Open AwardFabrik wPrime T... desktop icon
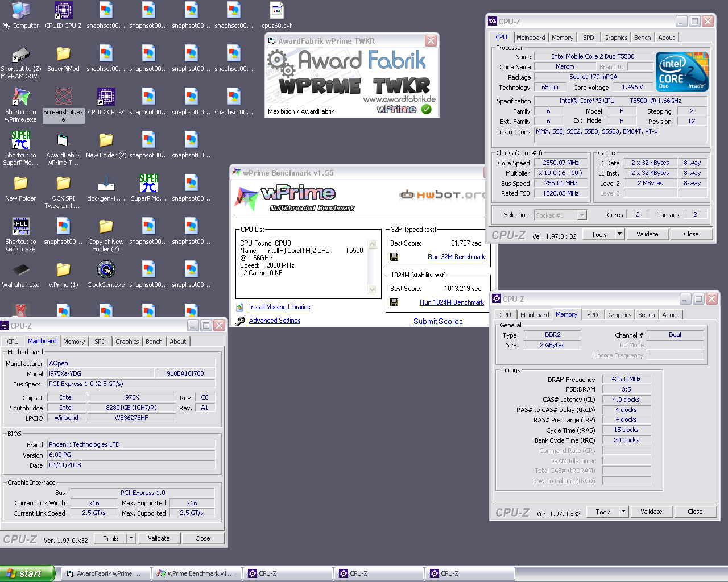The height and width of the screenshot is (582, 728). tap(63, 149)
